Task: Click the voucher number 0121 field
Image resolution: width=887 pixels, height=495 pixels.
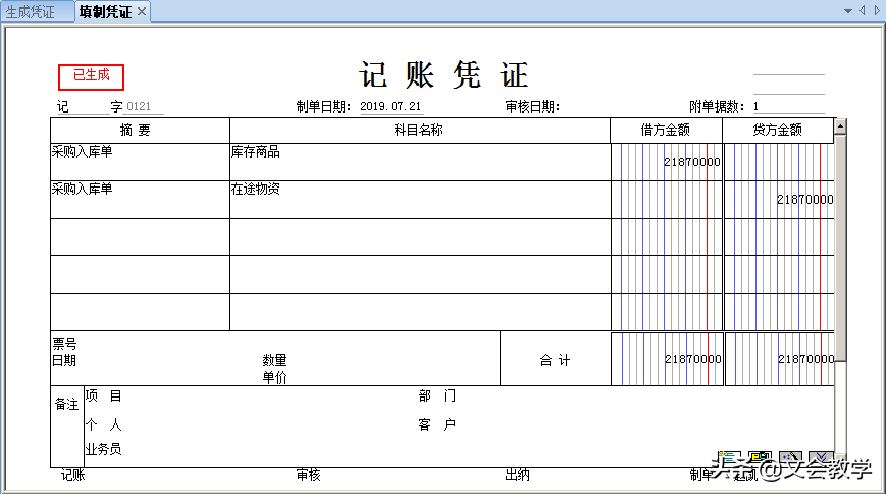Action: [143, 106]
